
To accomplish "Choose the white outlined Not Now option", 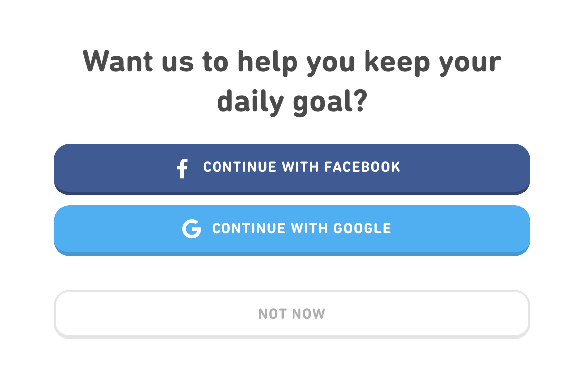I will coord(292,314).
